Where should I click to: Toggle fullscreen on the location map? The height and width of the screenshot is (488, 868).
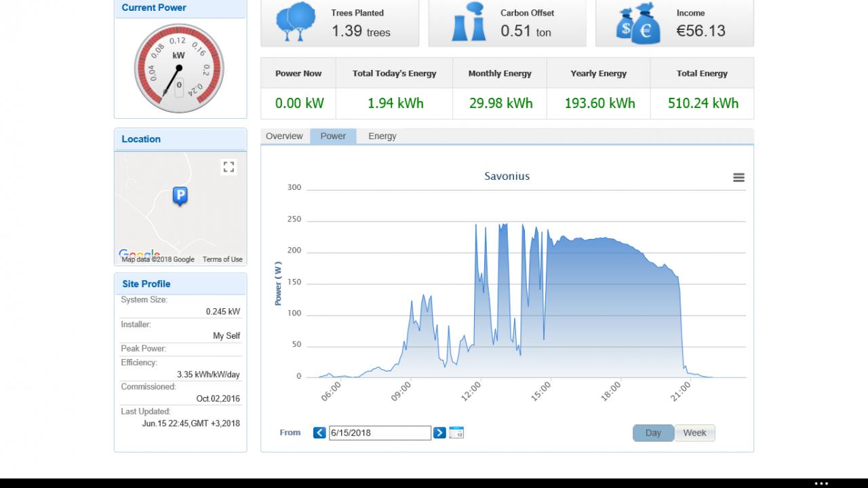pyautogui.click(x=229, y=167)
